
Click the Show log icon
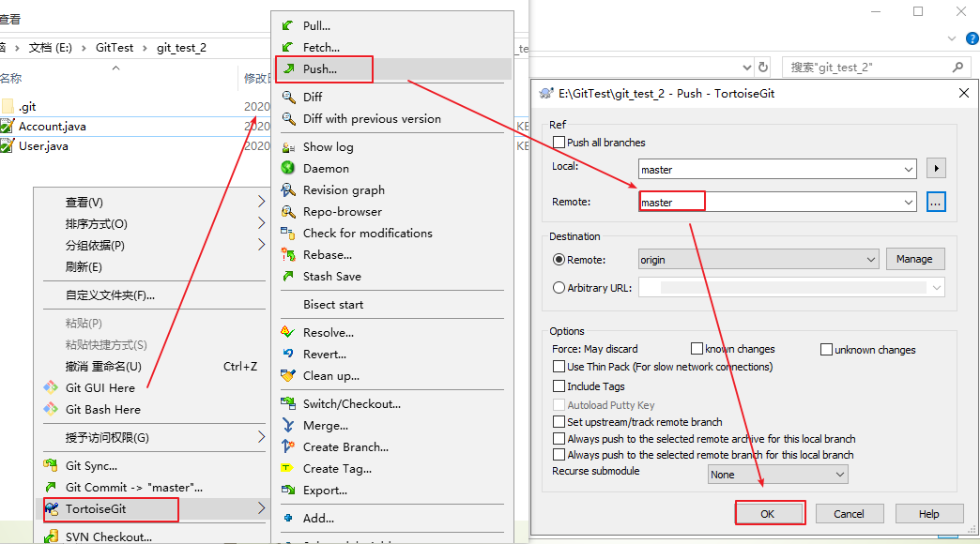tap(288, 147)
